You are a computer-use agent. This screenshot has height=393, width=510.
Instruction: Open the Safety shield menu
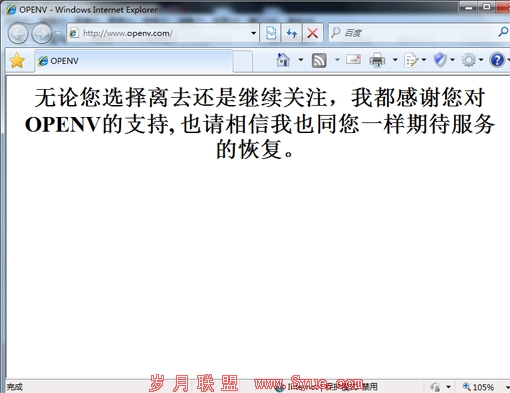440,60
